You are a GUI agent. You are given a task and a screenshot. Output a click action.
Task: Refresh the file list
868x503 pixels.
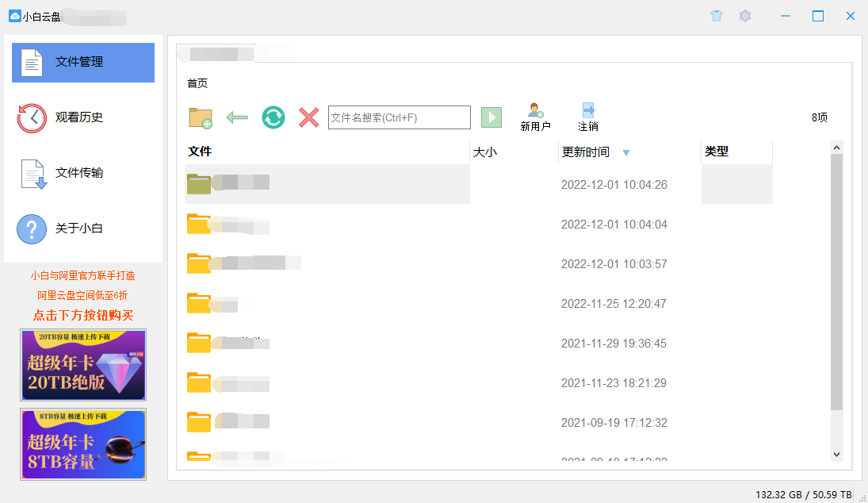(273, 117)
